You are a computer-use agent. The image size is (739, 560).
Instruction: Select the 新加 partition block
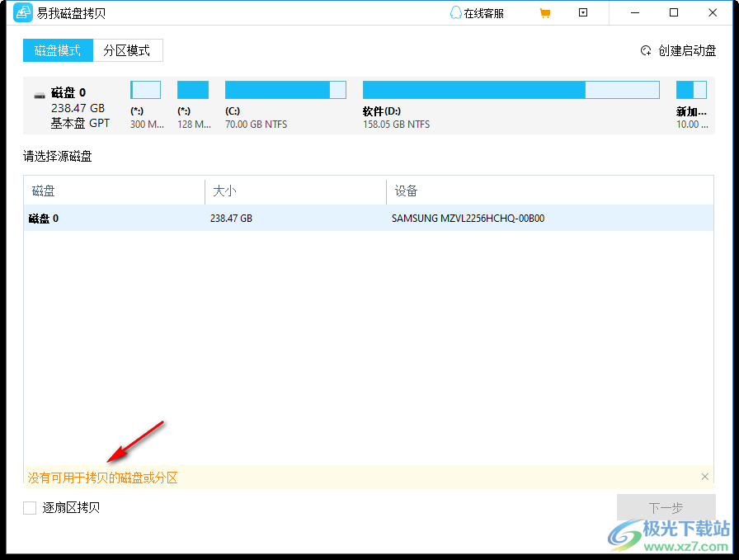point(691,89)
